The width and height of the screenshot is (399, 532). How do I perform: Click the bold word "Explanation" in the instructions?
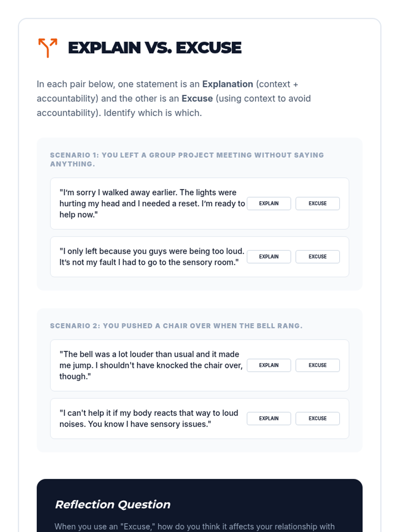[x=227, y=84]
